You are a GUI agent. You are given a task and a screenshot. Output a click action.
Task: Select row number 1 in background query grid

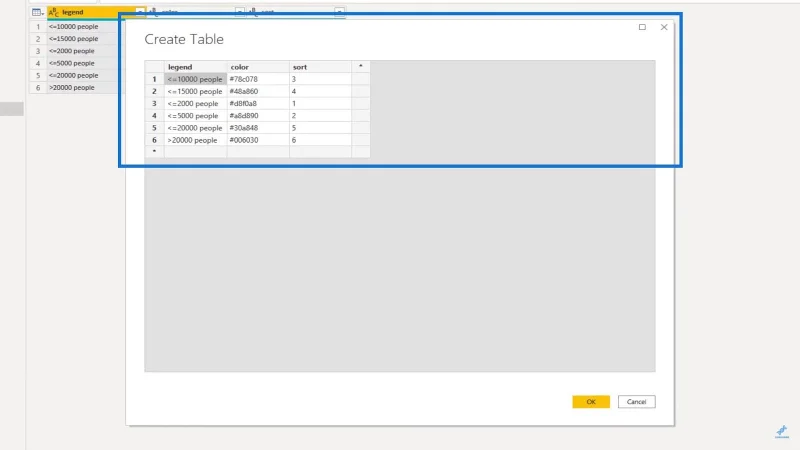pos(38,27)
